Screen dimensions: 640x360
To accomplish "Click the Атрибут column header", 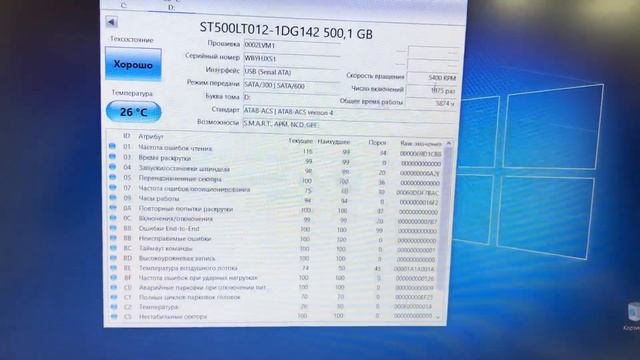I will coord(151,136).
